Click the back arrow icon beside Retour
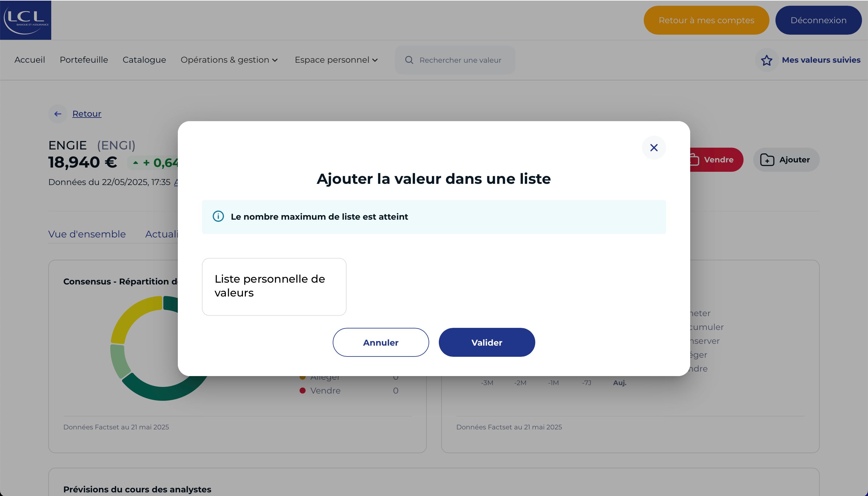 pyautogui.click(x=58, y=114)
